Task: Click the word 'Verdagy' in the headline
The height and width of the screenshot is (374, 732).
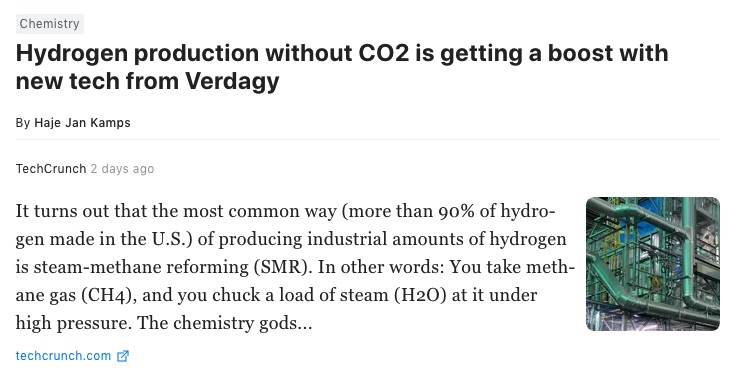Action: pos(232,81)
